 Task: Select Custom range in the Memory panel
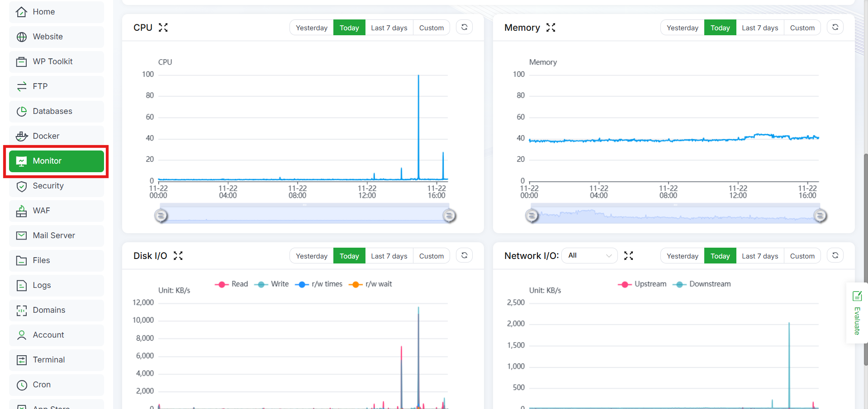tap(802, 28)
